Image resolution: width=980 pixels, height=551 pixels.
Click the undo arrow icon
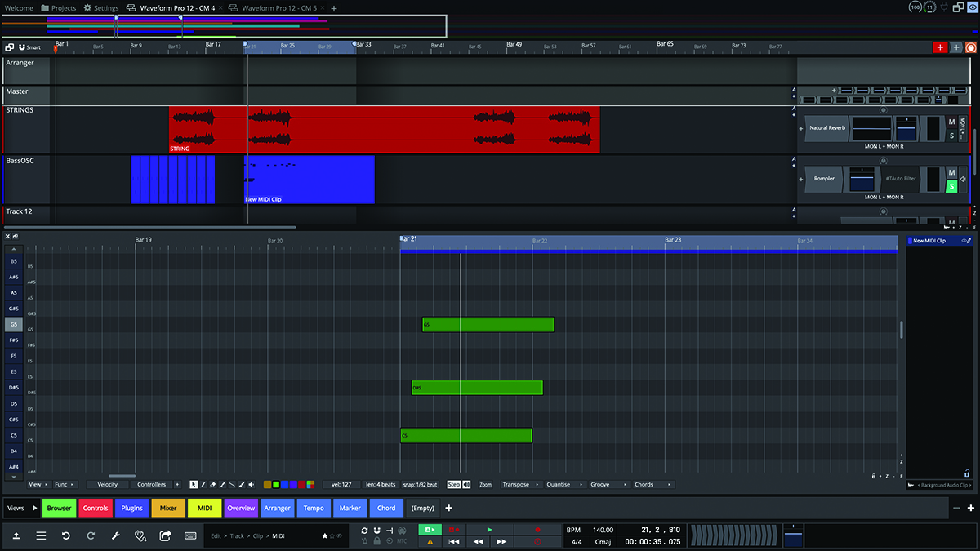[66, 536]
